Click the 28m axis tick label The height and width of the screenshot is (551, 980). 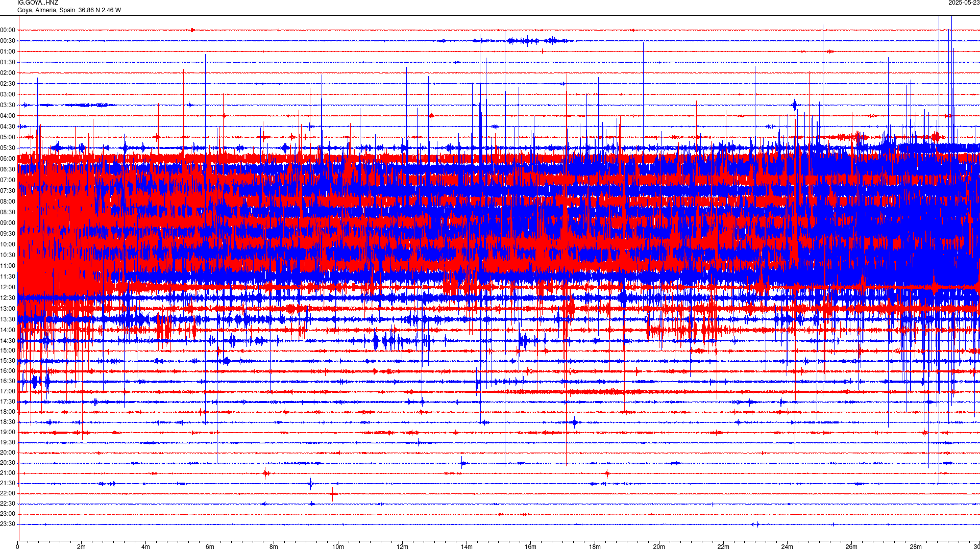916,547
